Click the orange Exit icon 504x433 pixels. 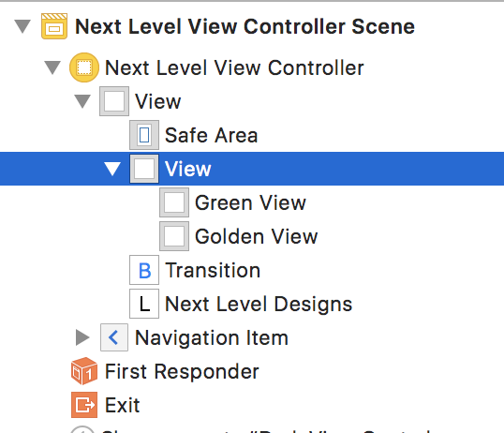click(x=84, y=405)
